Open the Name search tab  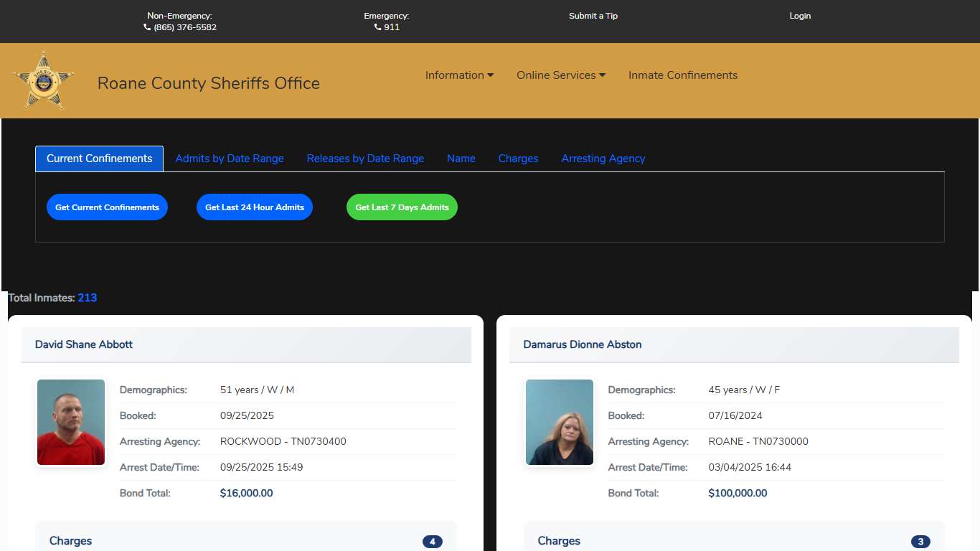(461, 159)
